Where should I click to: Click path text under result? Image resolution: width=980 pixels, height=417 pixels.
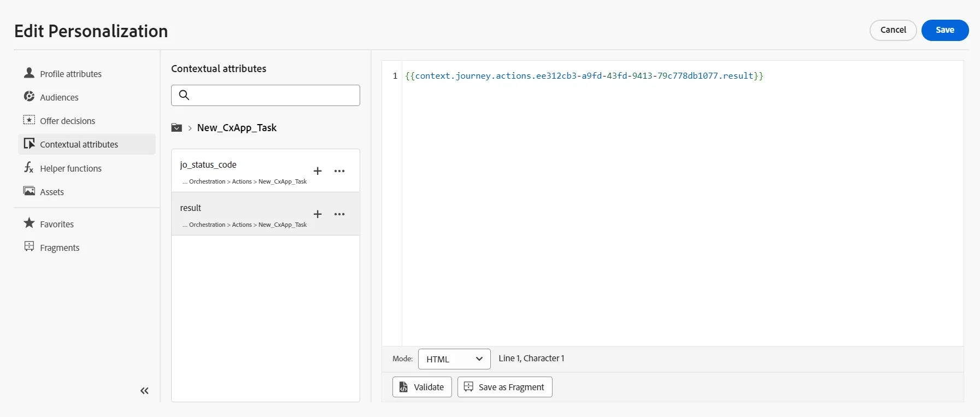[x=244, y=225]
